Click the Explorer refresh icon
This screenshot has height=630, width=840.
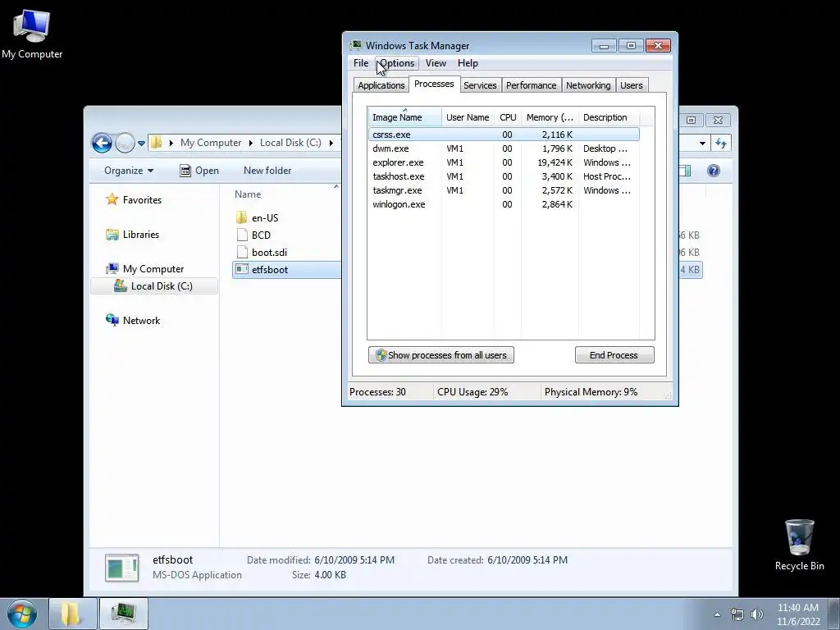pos(721,143)
